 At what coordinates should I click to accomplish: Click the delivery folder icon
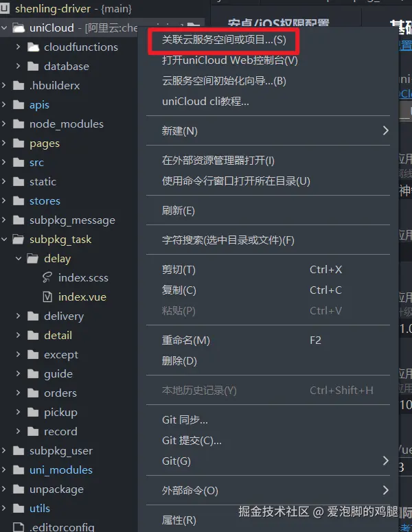click(x=33, y=316)
